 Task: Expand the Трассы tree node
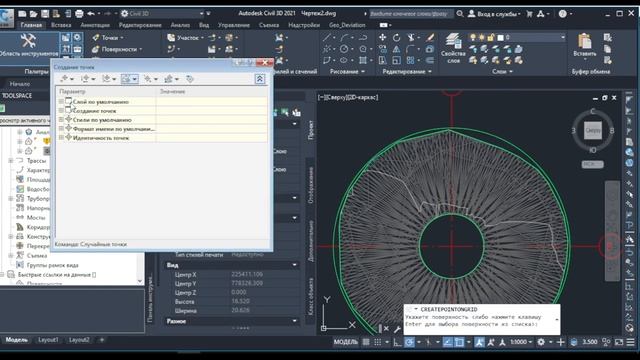(11, 161)
